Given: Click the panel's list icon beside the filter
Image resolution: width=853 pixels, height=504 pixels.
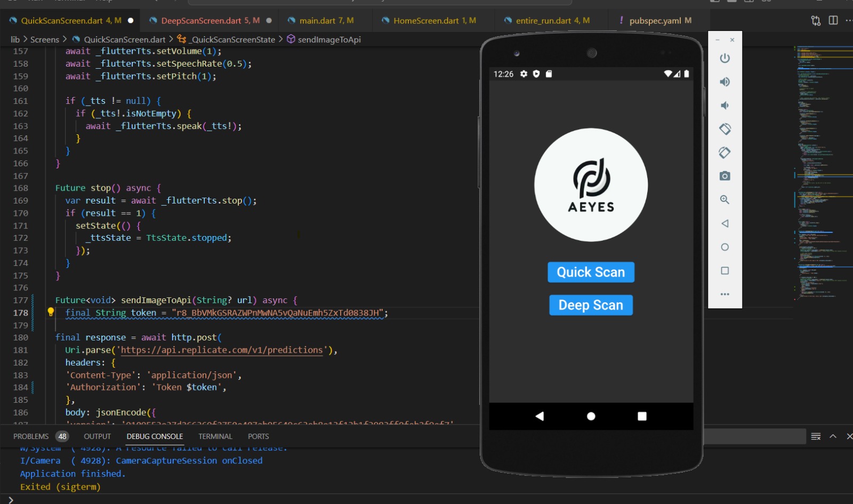Looking at the screenshot, I should [816, 436].
